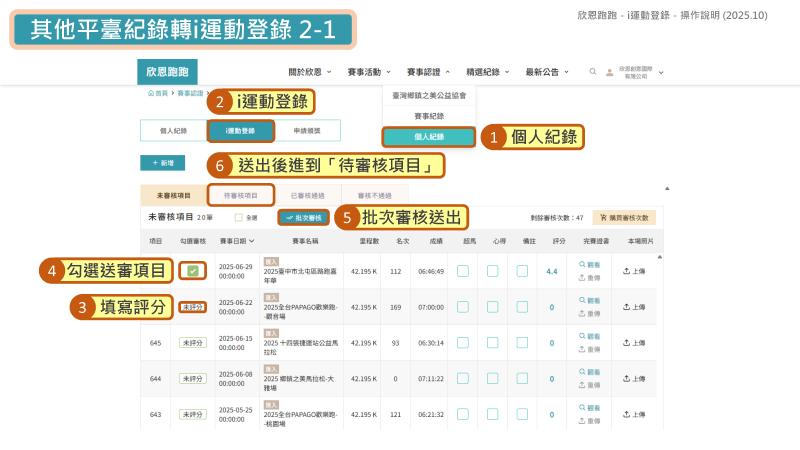The width and height of the screenshot is (800, 450).
Task: Check the 全選 select-all checkbox
Action: click(238, 217)
